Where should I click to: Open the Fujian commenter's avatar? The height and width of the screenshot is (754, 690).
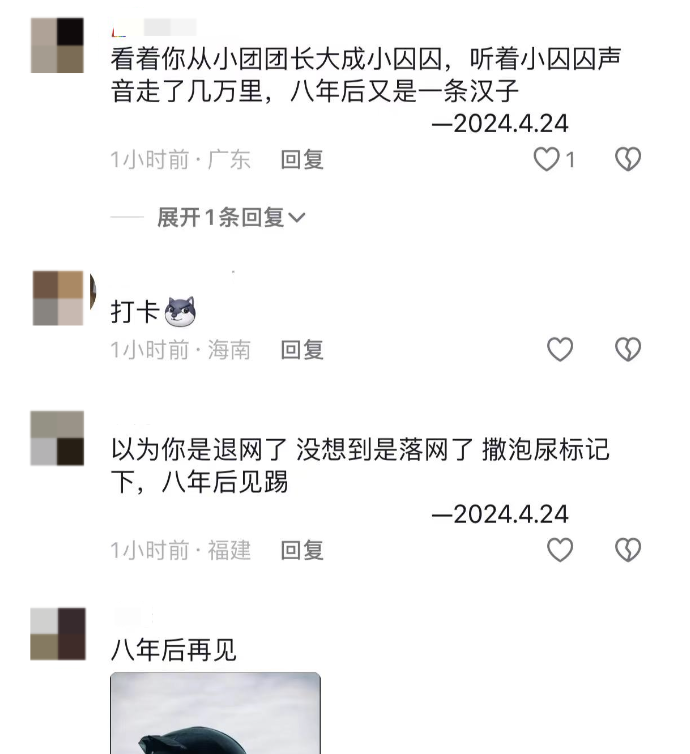coord(57,438)
